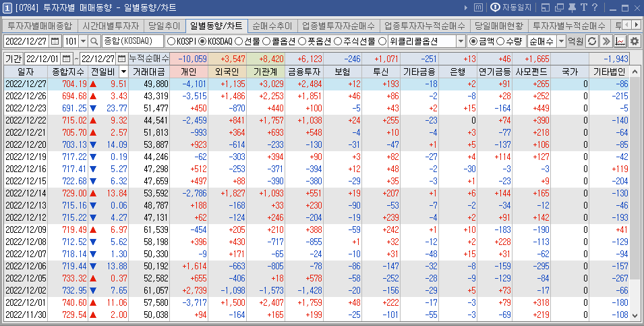Switch to 업종별투자자순매수 tab
The height and width of the screenshot is (326, 644).
point(339,26)
